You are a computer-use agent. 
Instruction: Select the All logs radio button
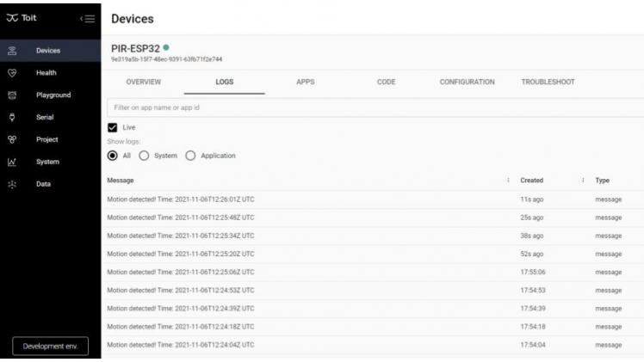[113, 156]
